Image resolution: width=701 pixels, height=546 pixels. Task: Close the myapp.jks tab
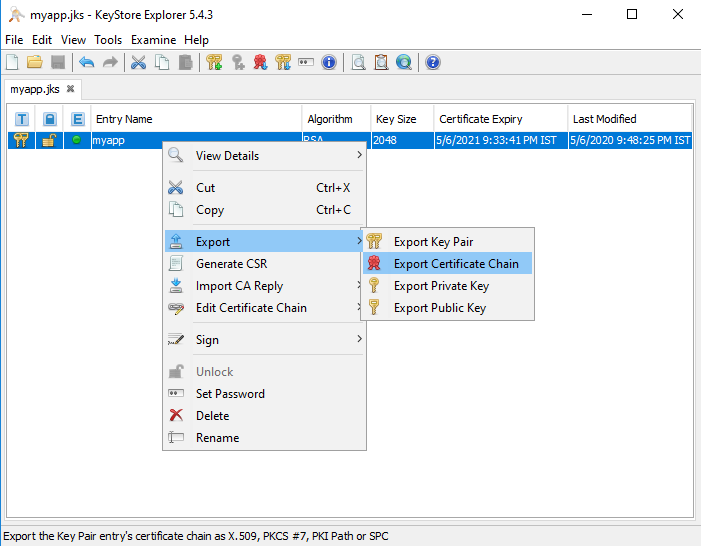[x=70, y=89]
